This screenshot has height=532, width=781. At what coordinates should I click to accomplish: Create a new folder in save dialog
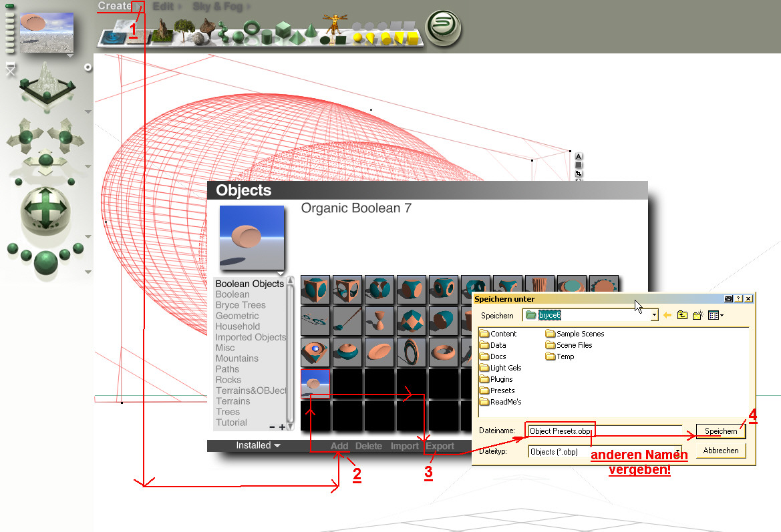[697, 315]
